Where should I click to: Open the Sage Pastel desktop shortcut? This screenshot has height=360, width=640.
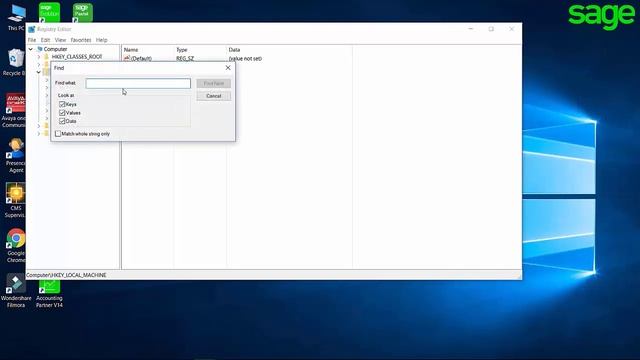82,12
